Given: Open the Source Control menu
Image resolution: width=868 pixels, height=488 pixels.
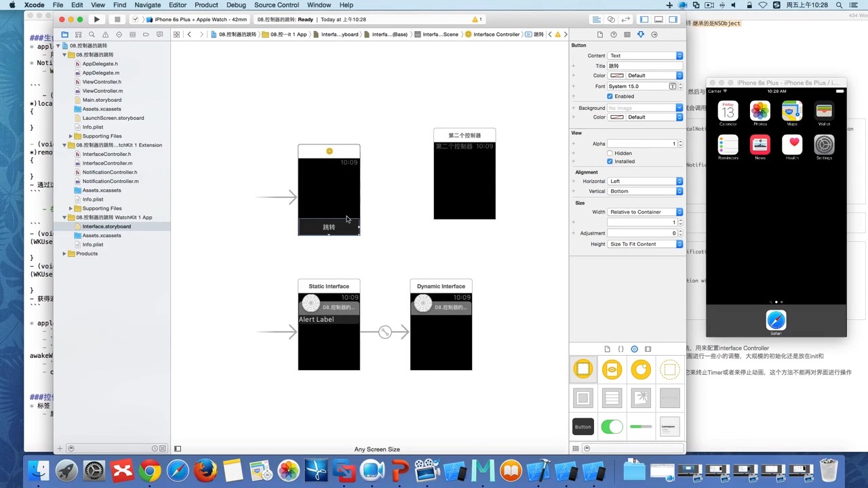Looking at the screenshot, I should coord(276,5).
